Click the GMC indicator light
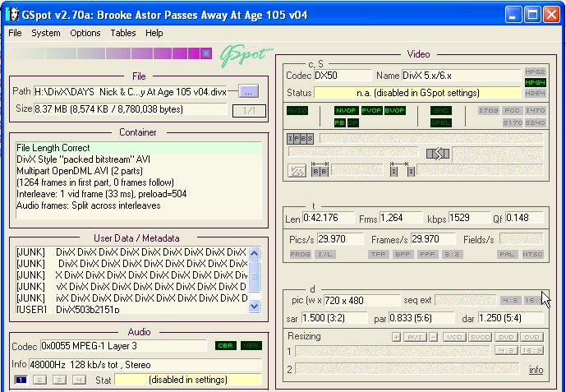The image size is (566, 392). (441, 110)
